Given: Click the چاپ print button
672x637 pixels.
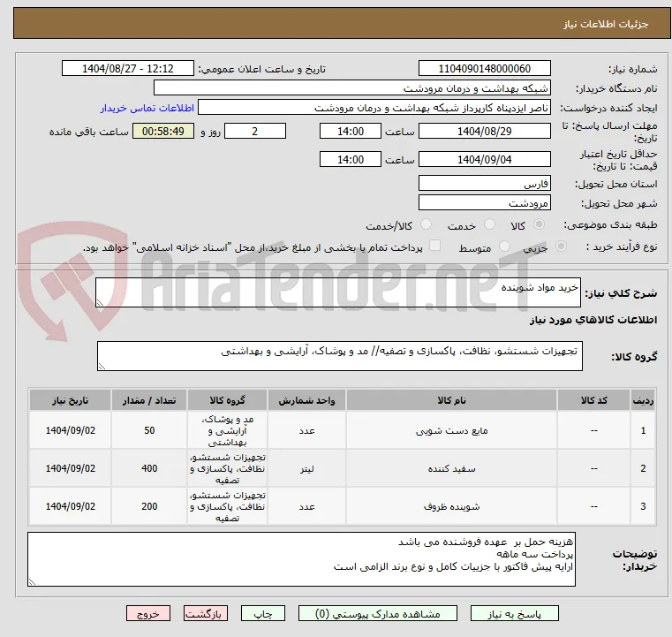Looking at the screenshot, I should click(x=263, y=614).
